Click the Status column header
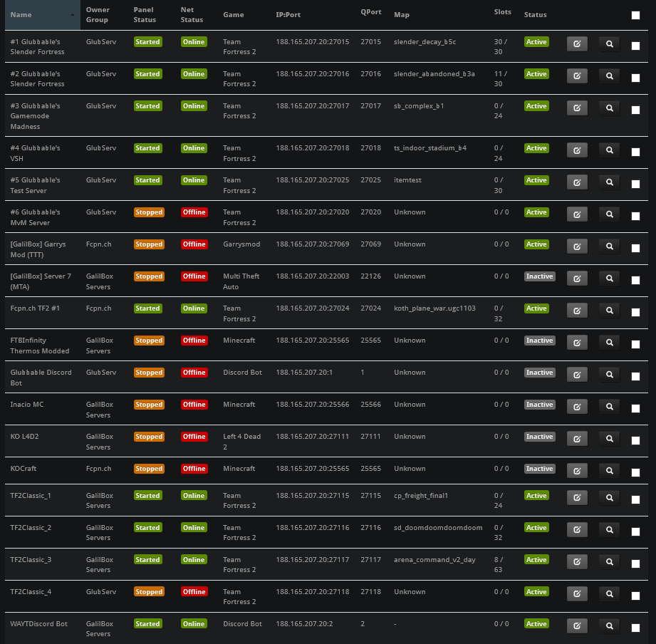The width and height of the screenshot is (656, 644). click(x=536, y=15)
